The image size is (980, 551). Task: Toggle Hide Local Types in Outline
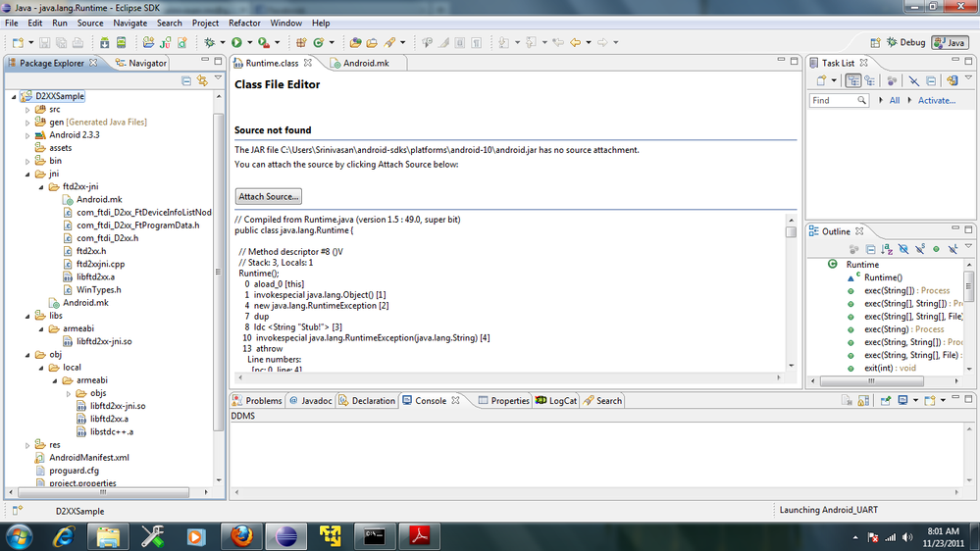[953, 249]
